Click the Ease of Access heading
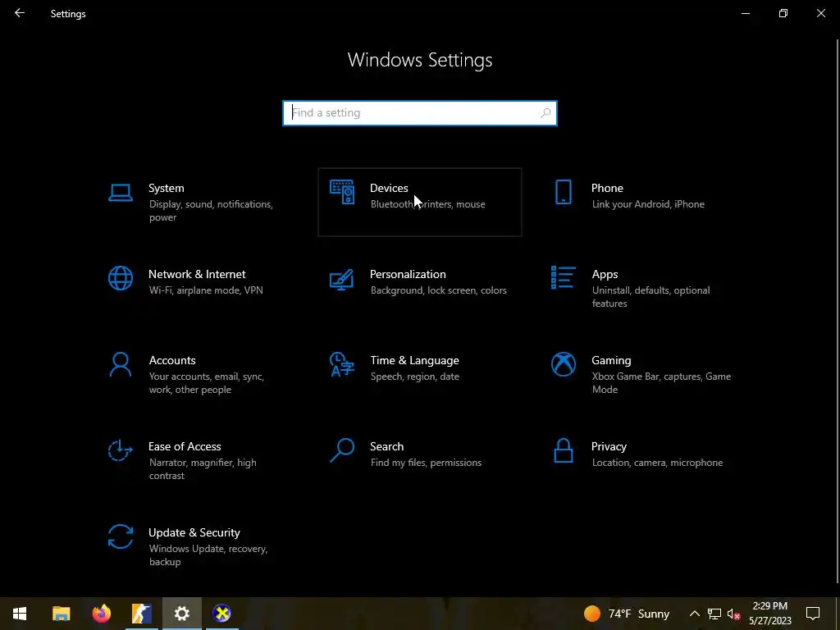840x630 pixels. click(x=185, y=447)
